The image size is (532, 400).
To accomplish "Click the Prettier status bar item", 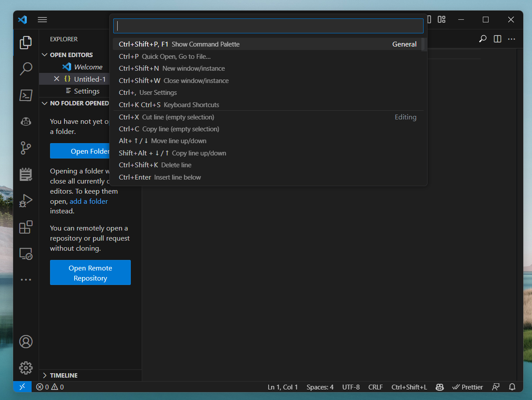I will 467,387.
